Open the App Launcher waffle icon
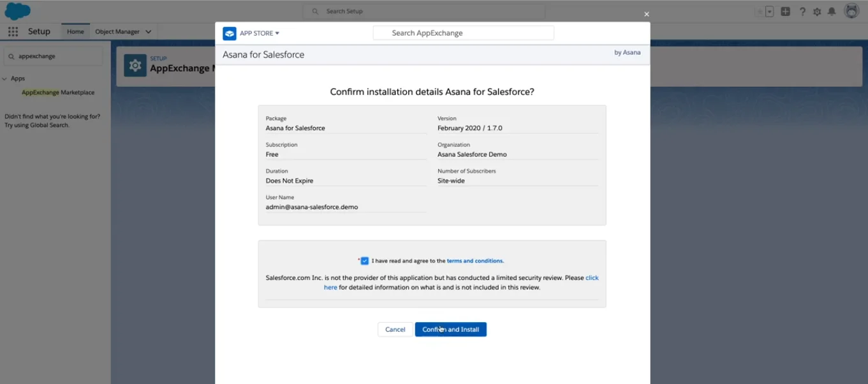The height and width of the screenshot is (384, 868). pyautogui.click(x=13, y=31)
